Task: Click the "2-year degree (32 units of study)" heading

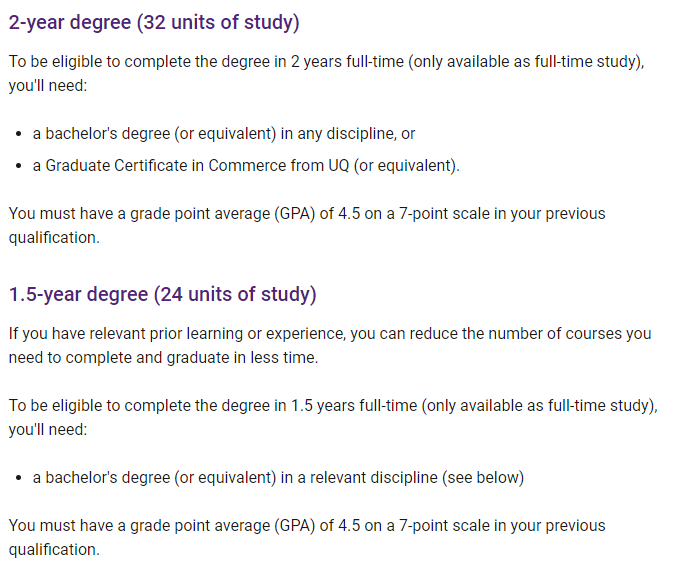Action: pyautogui.click(x=154, y=23)
